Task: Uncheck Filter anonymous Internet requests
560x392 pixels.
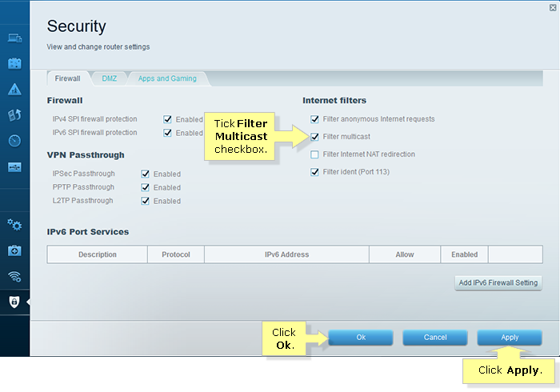Action: [x=314, y=119]
